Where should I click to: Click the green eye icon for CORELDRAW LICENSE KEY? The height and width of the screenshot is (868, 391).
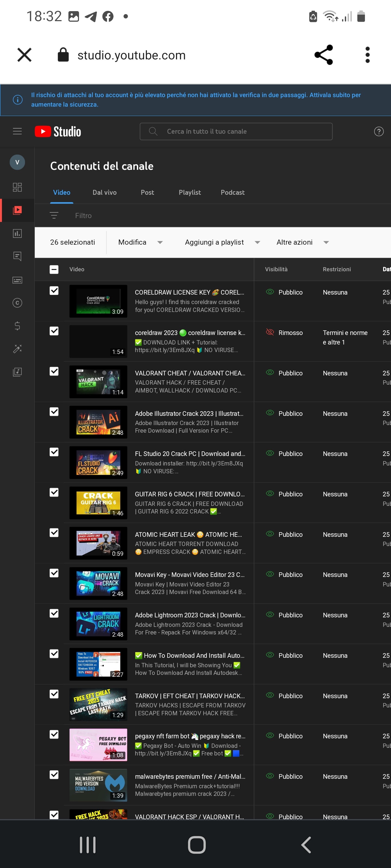[270, 292]
